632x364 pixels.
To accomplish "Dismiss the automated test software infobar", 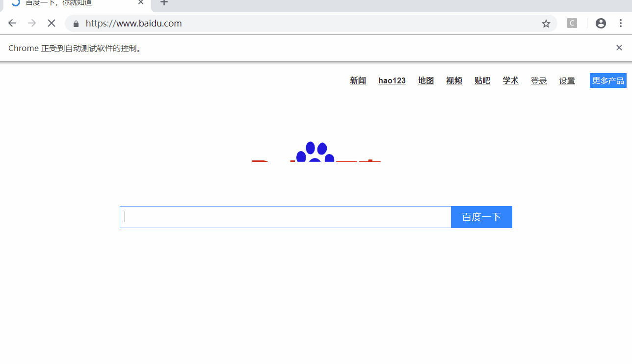I will pyautogui.click(x=619, y=48).
